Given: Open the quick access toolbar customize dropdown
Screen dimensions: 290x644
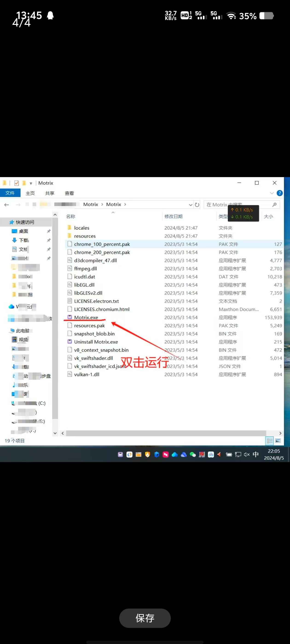Looking at the screenshot, I should [x=31, y=183].
